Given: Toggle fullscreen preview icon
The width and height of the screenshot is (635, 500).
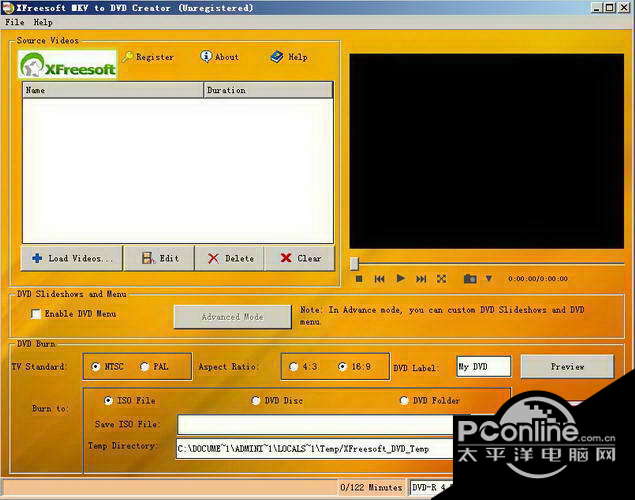Looking at the screenshot, I should click(441, 279).
